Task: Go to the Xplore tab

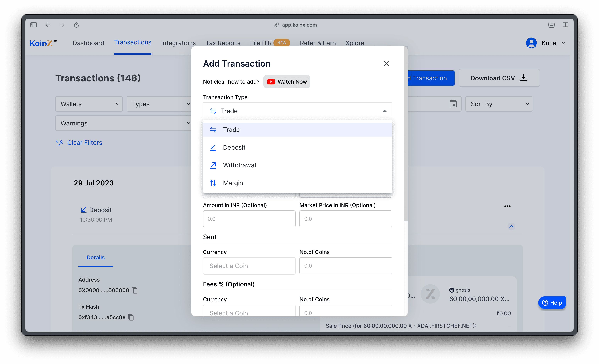Action: point(355,43)
